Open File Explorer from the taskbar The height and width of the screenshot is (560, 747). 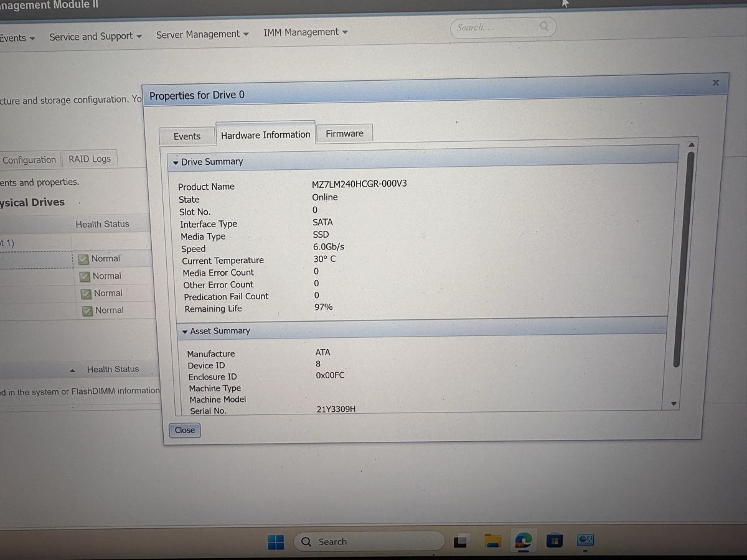[492, 541]
